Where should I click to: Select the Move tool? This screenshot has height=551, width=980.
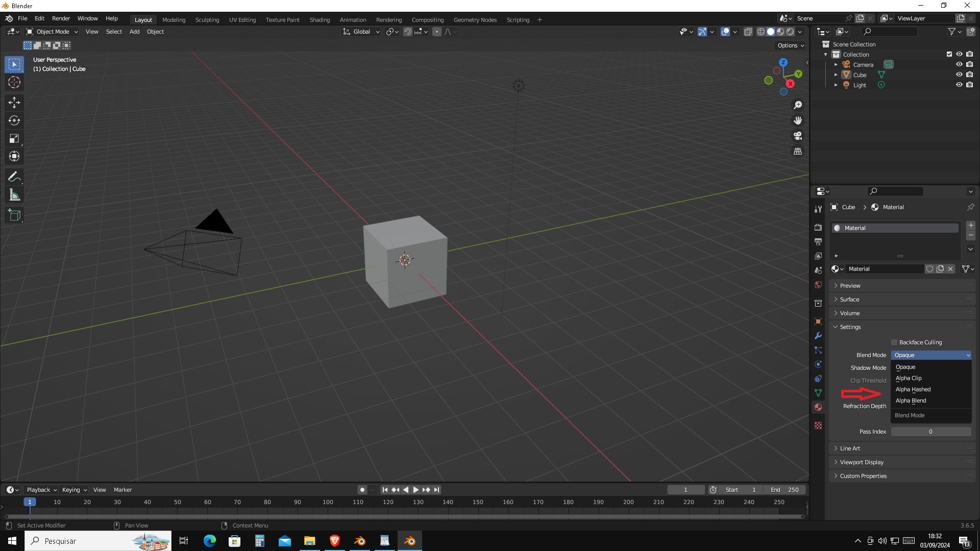(14, 103)
